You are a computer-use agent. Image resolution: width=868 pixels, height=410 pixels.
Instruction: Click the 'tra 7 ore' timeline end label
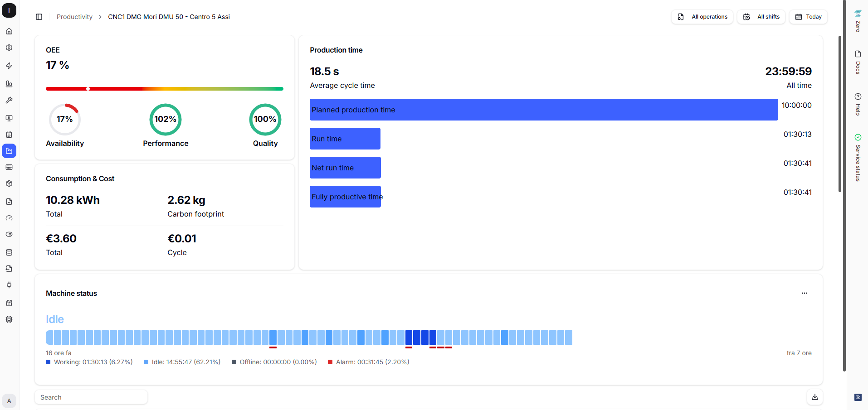click(799, 353)
